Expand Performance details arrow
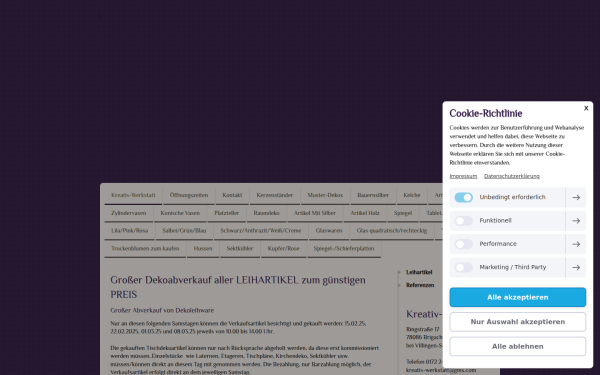The height and width of the screenshot is (375, 600). pyautogui.click(x=576, y=244)
